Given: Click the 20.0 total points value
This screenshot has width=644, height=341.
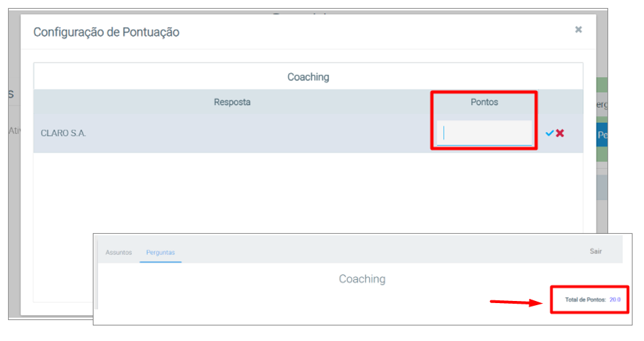Looking at the screenshot, I should point(614,299).
